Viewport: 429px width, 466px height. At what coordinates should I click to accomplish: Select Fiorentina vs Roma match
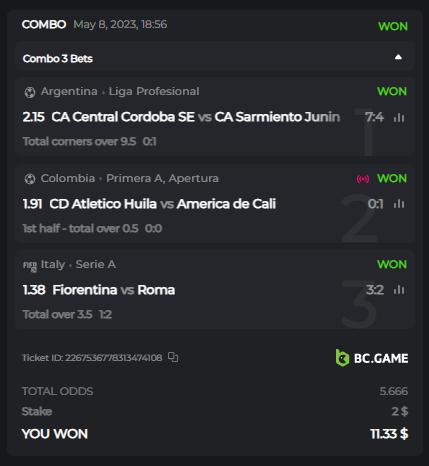(x=114, y=290)
